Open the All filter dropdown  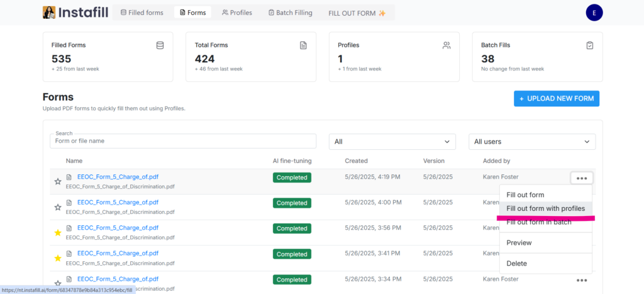coord(392,142)
